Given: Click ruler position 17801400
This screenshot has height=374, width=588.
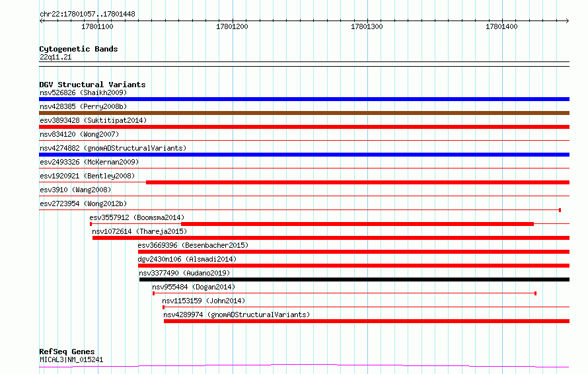Looking at the screenshot, I should coord(501,26).
